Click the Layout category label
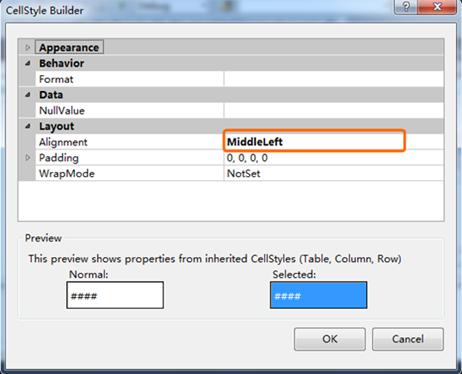Viewport: 462px width, 374px height. point(57,126)
